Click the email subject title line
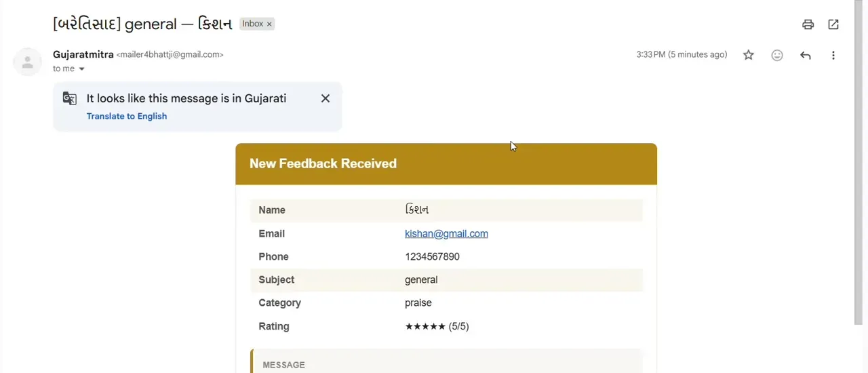Viewport: 868px width, 373px height. pos(142,24)
